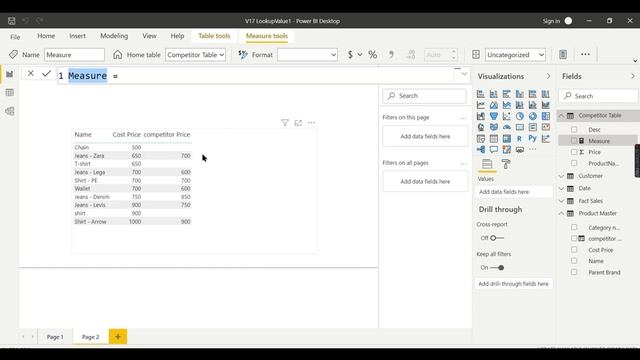Click the Filters pane Search box

[424, 96]
